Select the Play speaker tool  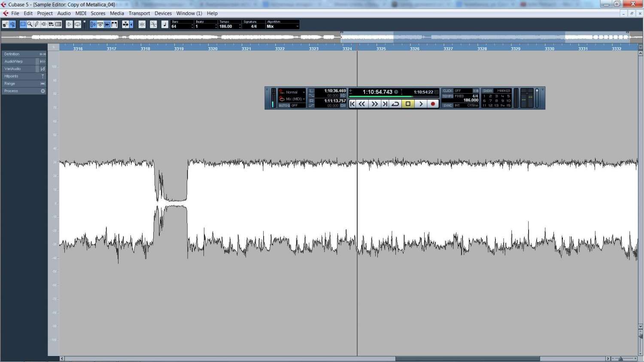(x=44, y=24)
